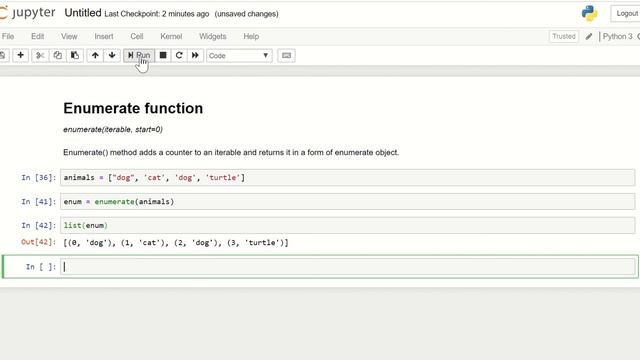Move selected cell down arrow
This screenshot has height=360, width=640.
[112, 56]
